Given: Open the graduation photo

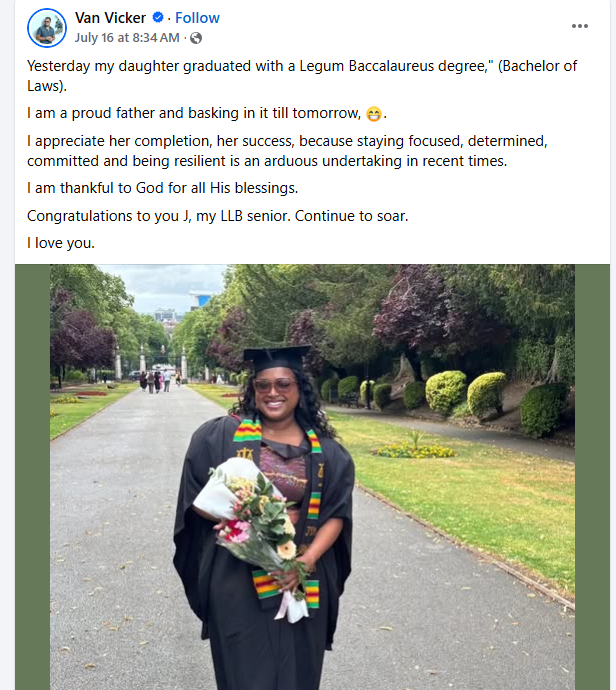Looking at the screenshot, I should click(312, 476).
